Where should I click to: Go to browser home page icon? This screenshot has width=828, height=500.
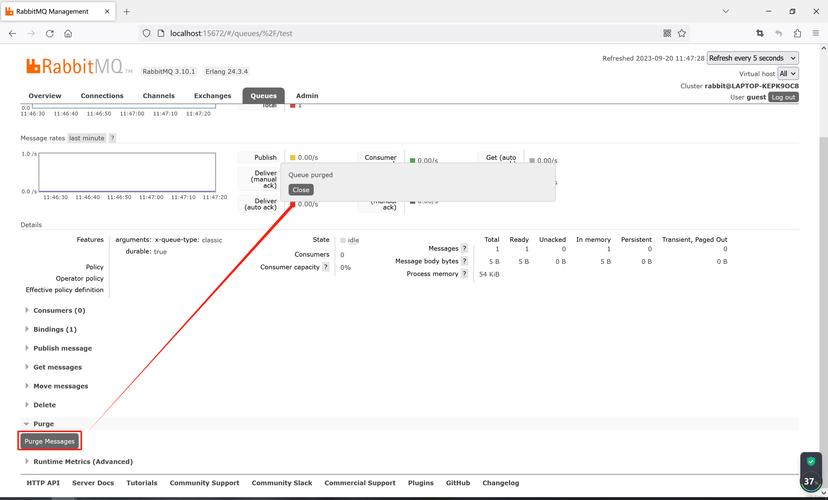(68, 33)
